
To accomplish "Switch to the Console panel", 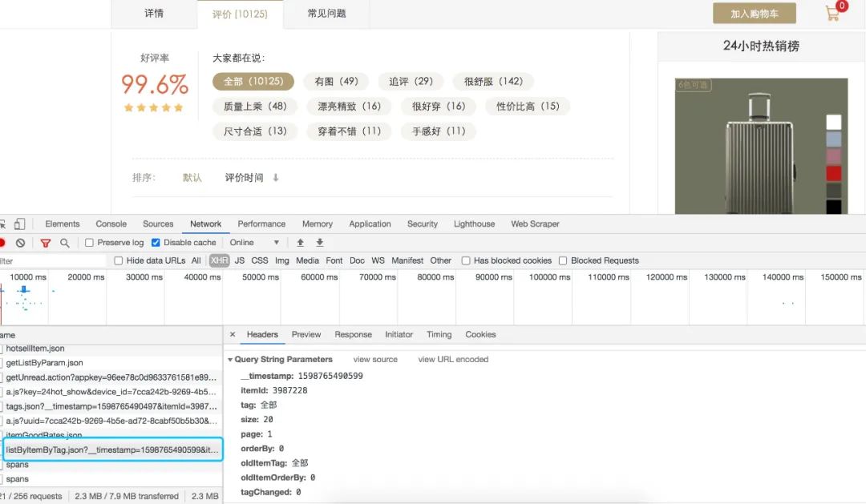I will [111, 224].
